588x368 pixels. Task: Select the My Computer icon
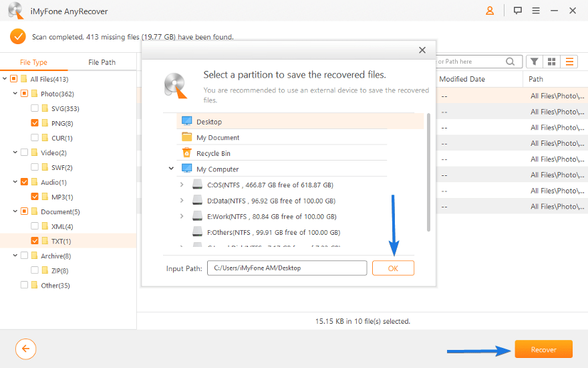186,168
